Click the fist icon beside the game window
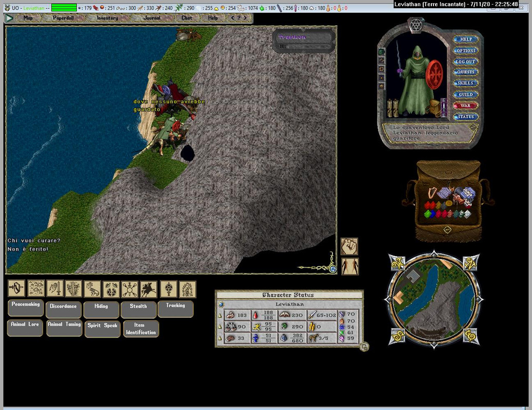The height and width of the screenshot is (410, 532). coord(349,247)
